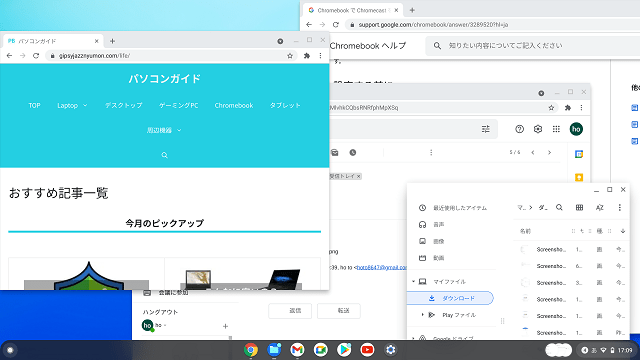Screen dimensions: 640x360
Task: Sort Files list by 名前 column header
Action: pos(525,231)
